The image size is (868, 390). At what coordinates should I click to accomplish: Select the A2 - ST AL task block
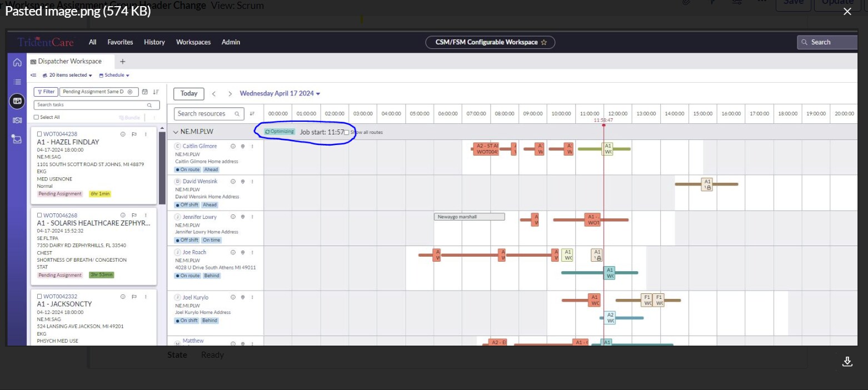487,148
